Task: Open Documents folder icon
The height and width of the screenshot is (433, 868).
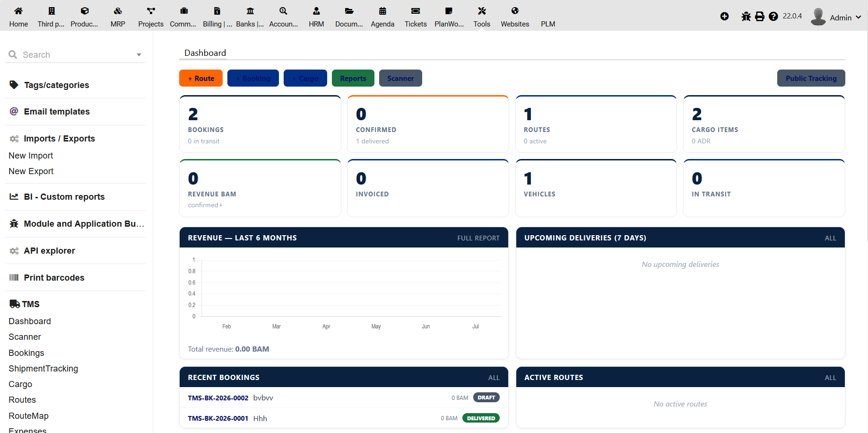Action: [x=349, y=11]
